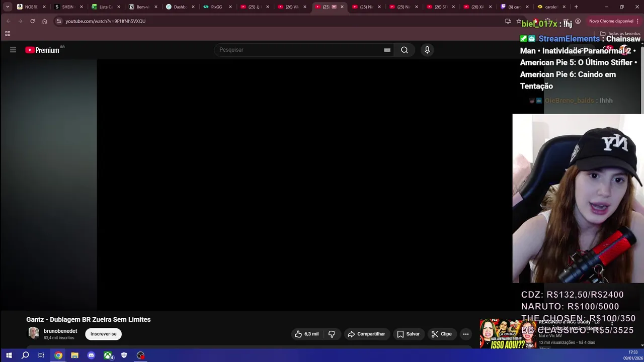Image resolution: width=644 pixels, height=362 pixels.
Task: Open Windows Security shield on taskbar
Action: point(124,355)
